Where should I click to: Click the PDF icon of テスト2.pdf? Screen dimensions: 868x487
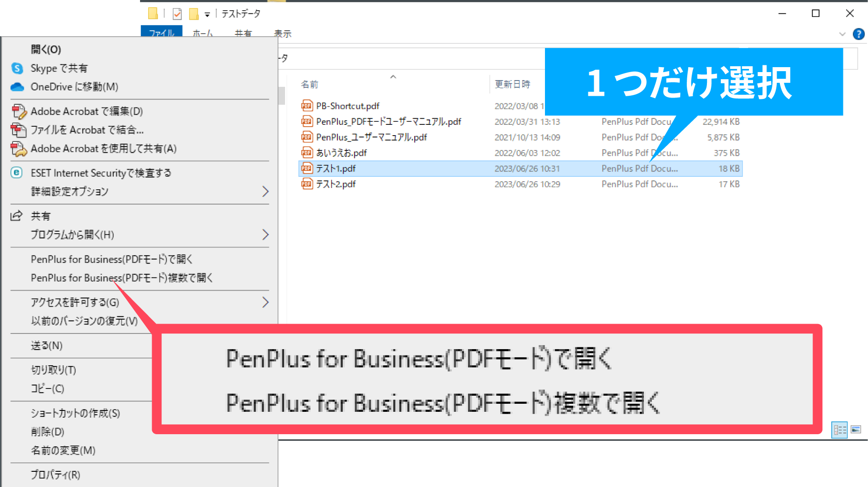pyautogui.click(x=307, y=184)
